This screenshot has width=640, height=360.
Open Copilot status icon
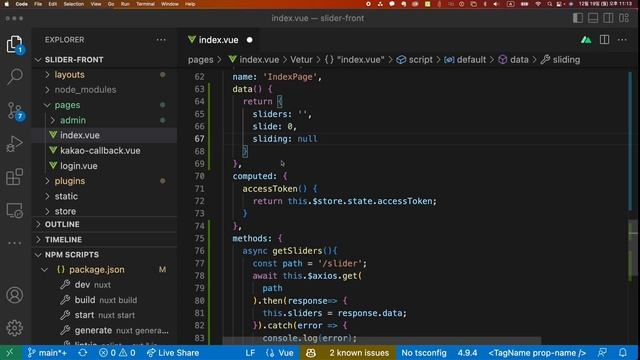pos(311,353)
